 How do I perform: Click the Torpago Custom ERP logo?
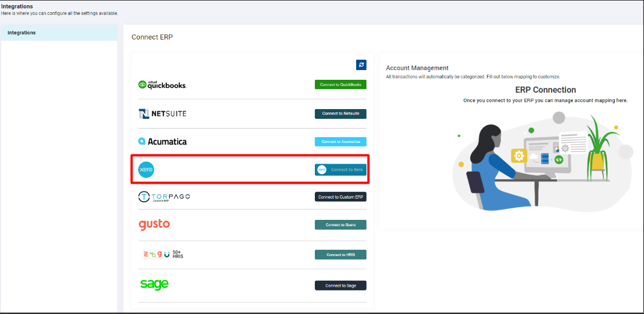click(x=164, y=197)
